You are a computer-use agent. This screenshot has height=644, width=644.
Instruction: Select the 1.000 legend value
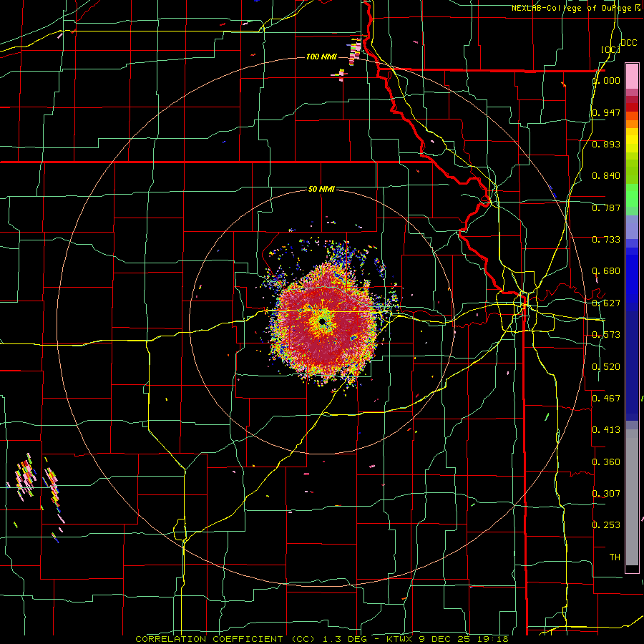606,80
